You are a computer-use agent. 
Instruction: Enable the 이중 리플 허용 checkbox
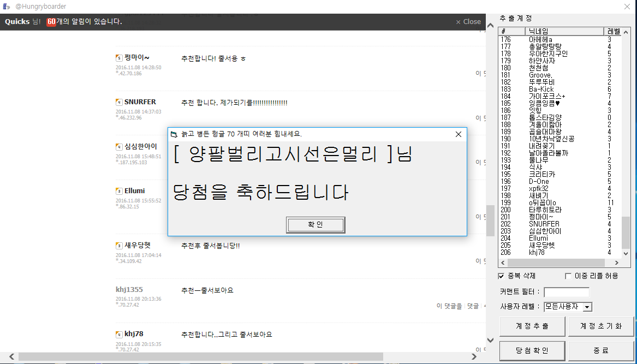pos(568,276)
